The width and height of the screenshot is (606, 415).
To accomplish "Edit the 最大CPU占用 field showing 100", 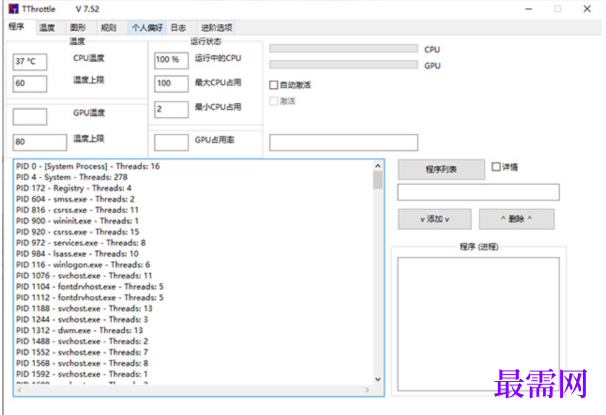I will [x=171, y=84].
